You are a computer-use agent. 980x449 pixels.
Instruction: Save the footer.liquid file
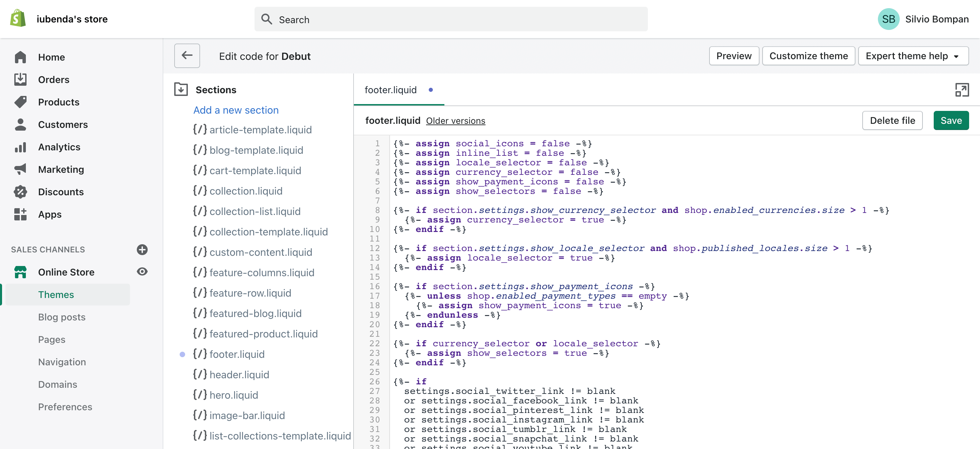pos(951,120)
